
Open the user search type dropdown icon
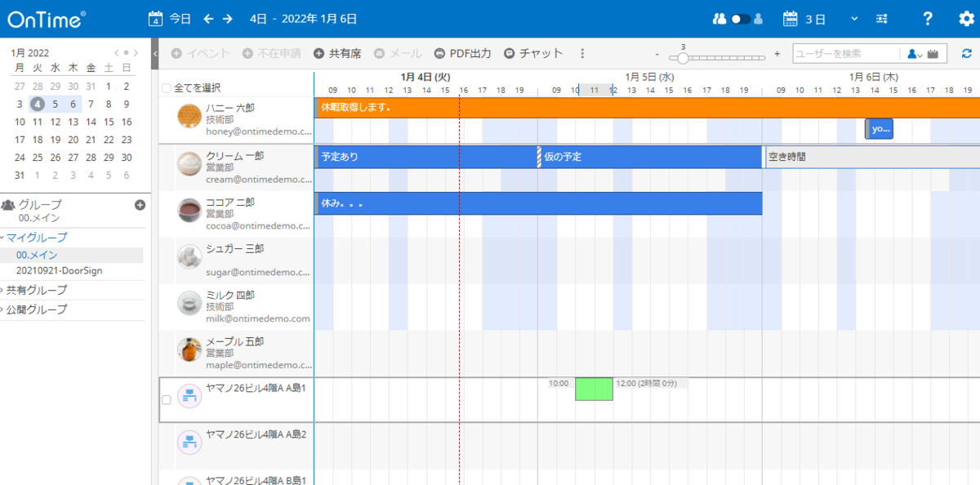915,54
